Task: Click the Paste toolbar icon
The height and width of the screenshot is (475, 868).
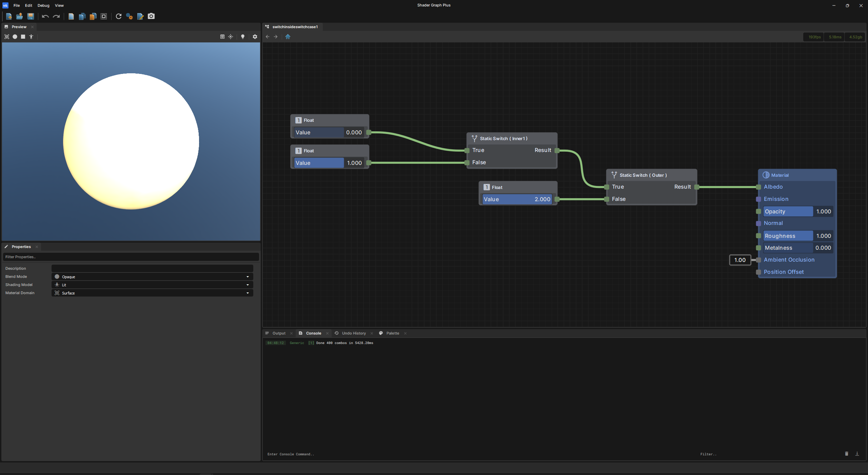Action: coord(93,16)
